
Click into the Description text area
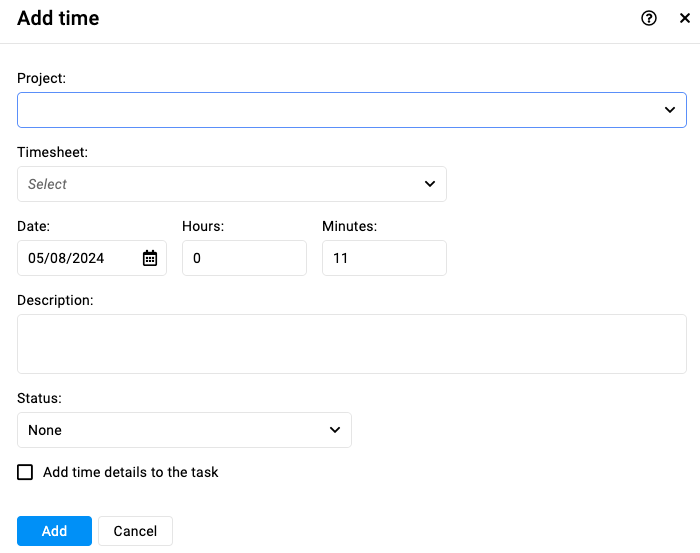(352, 344)
